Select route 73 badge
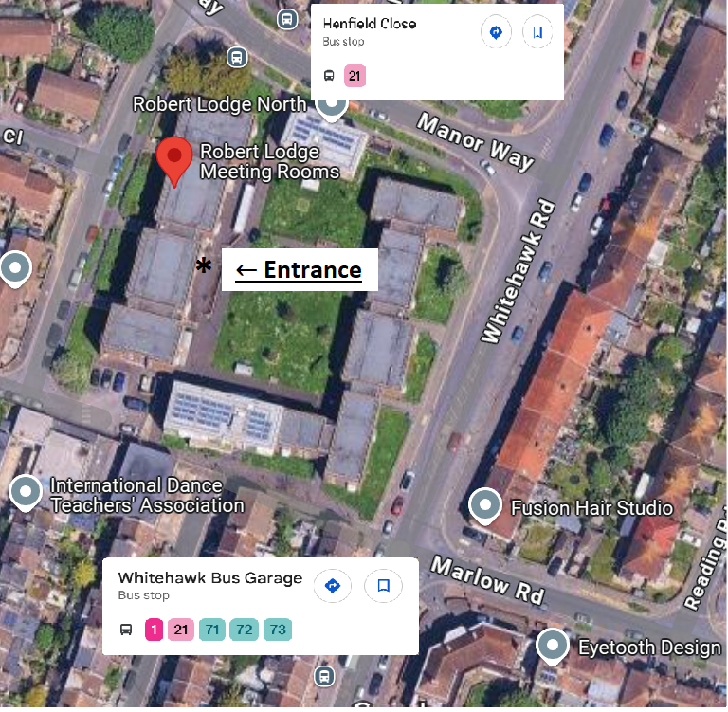This screenshot has height=712, width=728. click(278, 630)
